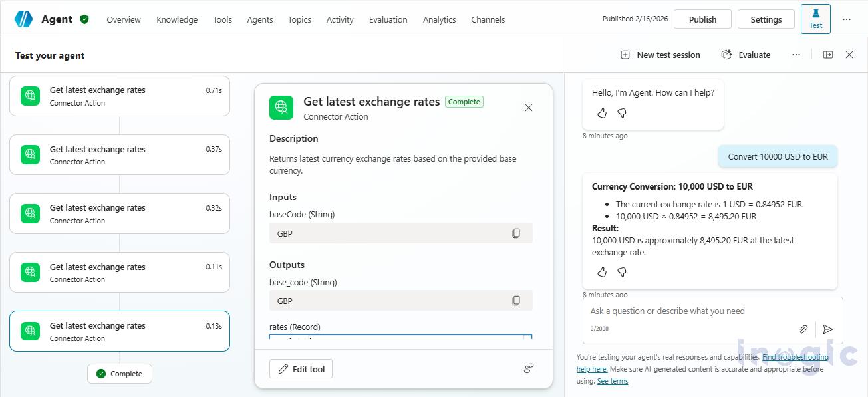The image size is (868, 397).
Task: Open the Test panel beaker icon
Action: coord(815,19)
